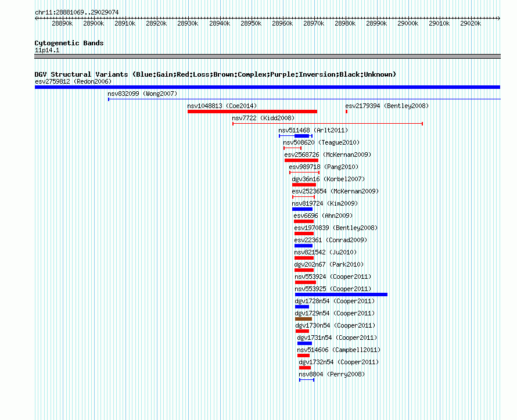Select the red nsv553924 loss bar
517x420 pixels.
306,282
